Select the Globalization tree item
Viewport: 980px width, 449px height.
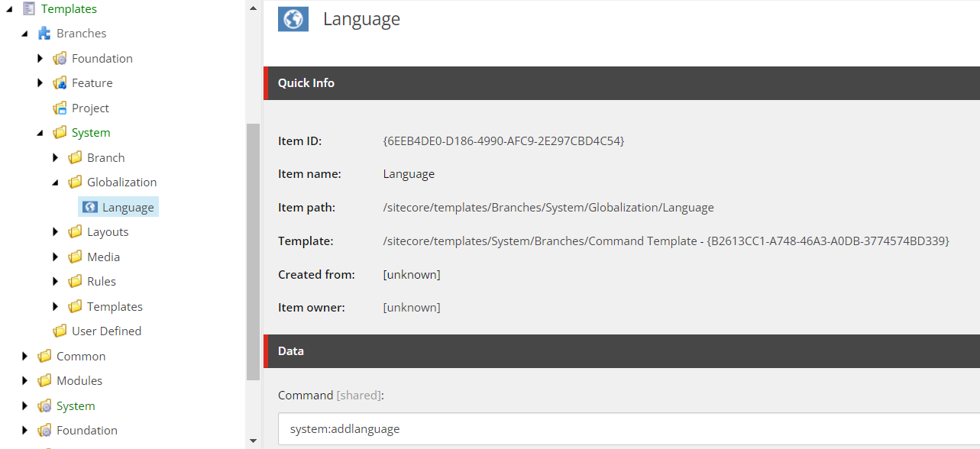coord(121,183)
